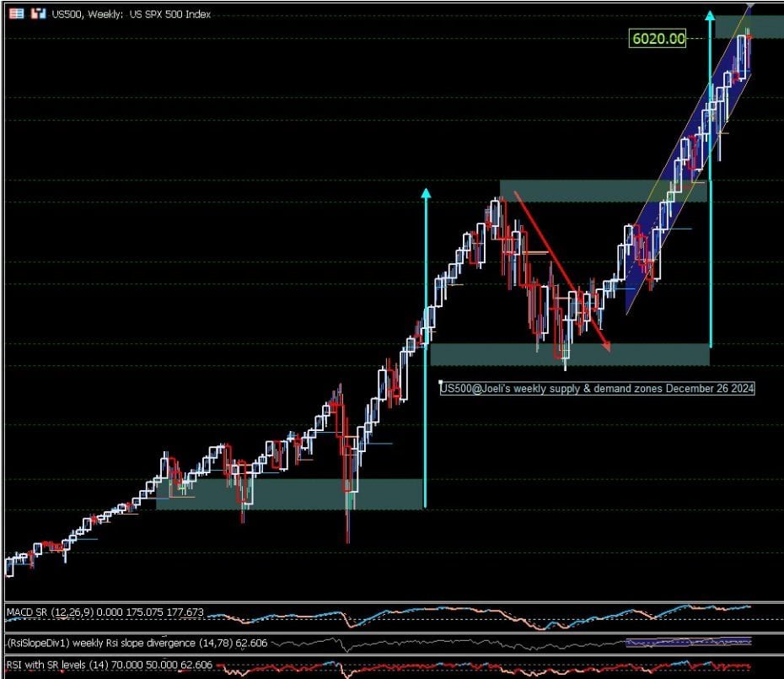Viewport: 784px width, 679px height.
Task: Click the right cyan up-arrow's arrowhead at top
Action: [x=711, y=16]
